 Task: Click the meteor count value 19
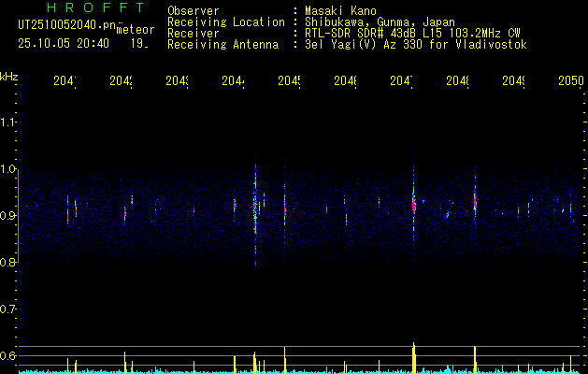tap(139, 44)
